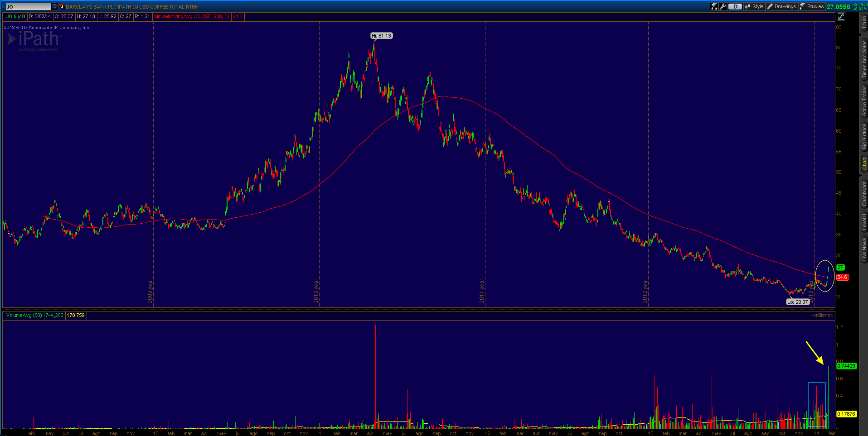Click the Lo: 20.37 price bubble
This screenshot has height=436, width=868.
click(x=797, y=302)
